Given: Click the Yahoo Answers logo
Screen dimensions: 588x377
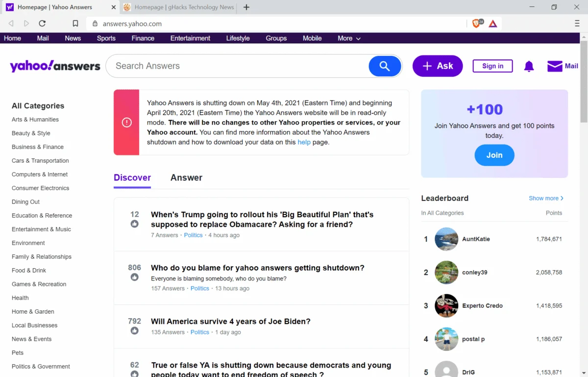Looking at the screenshot, I should pos(55,66).
